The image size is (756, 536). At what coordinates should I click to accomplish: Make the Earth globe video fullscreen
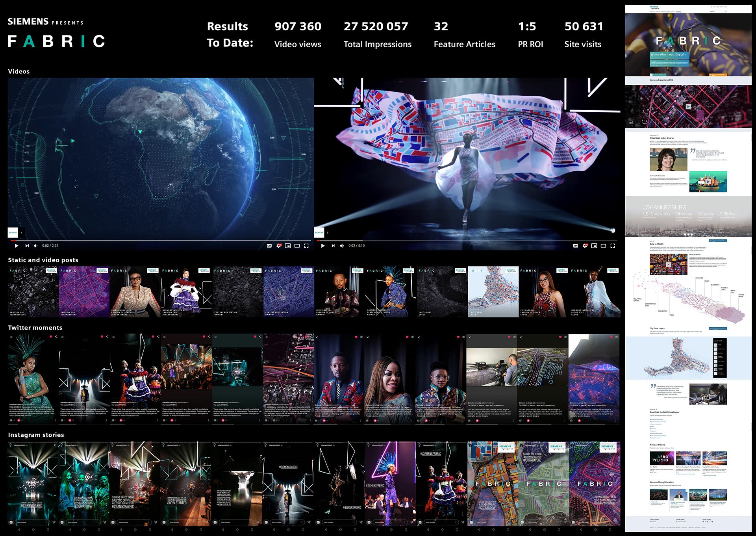point(306,246)
